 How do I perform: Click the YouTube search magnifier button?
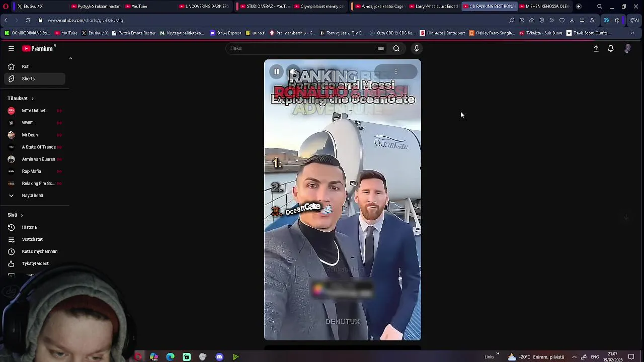[396, 48]
